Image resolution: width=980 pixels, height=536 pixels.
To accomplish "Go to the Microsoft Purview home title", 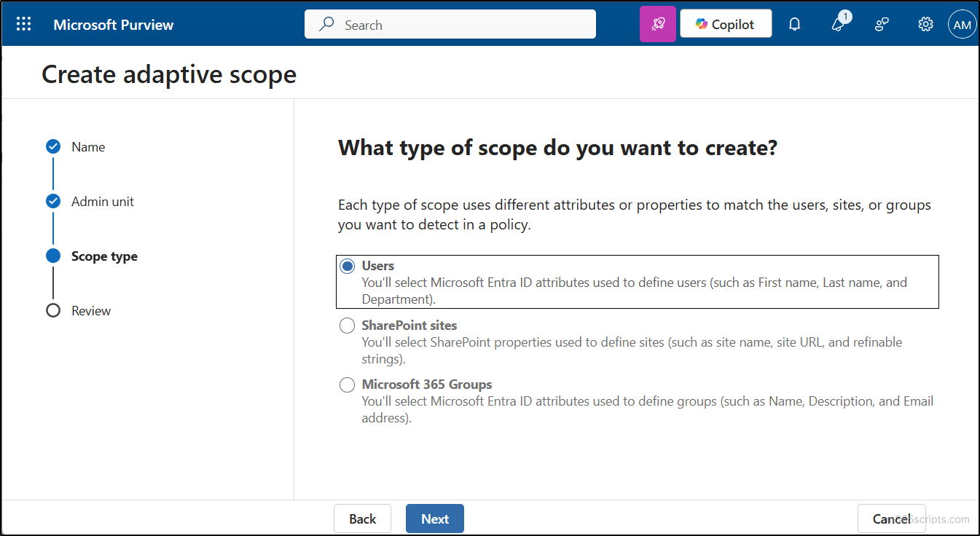I will pos(114,25).
